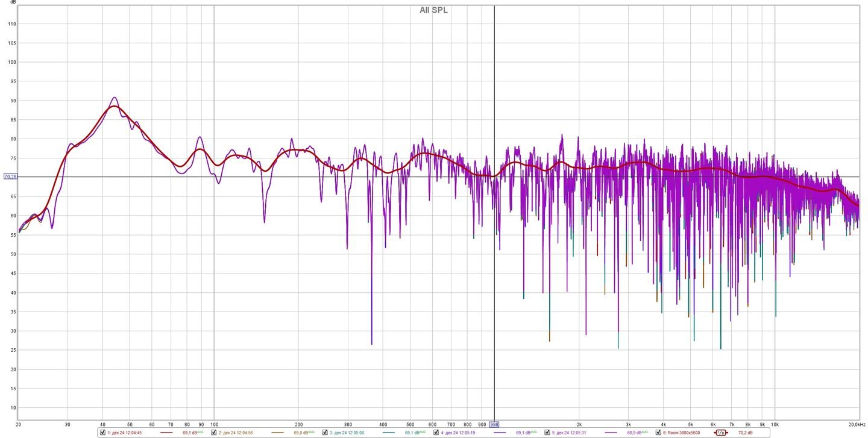Click the teal line sample of trace 3
Screen dimensions: 868x438
tap(389, 433)
